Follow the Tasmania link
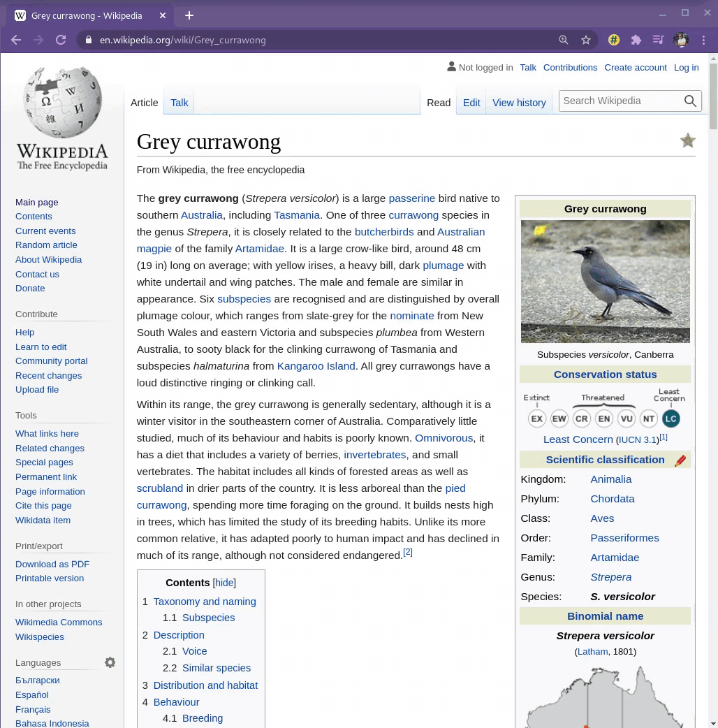Screen dimensions: 718x728 click(297, 215)
